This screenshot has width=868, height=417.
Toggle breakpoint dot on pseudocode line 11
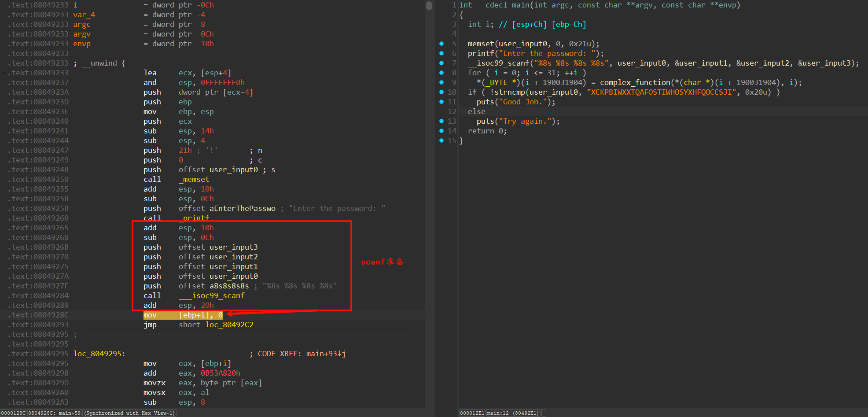point(441,102)
